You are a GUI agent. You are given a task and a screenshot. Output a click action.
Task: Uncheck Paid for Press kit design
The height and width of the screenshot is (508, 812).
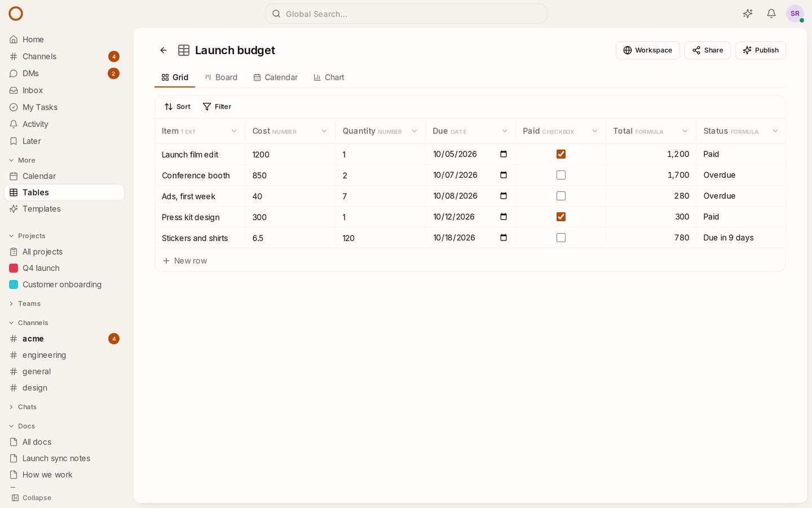(561, 217)
